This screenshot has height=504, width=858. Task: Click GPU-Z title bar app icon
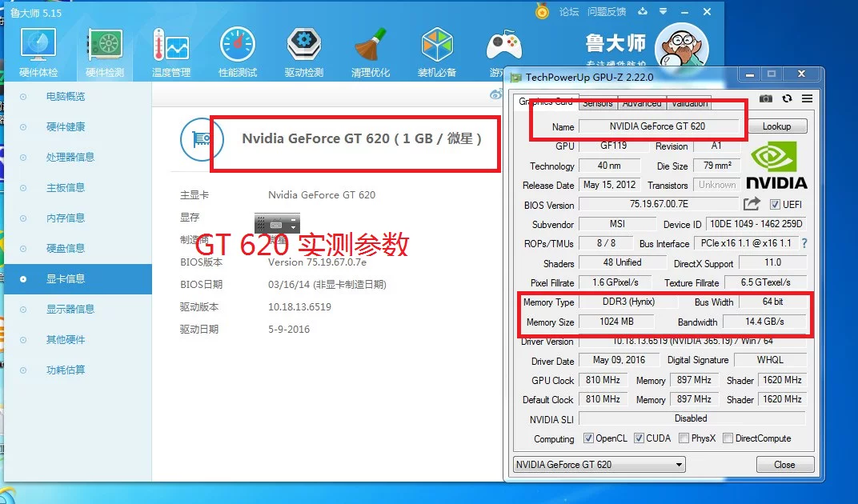[x=515, y=77]
